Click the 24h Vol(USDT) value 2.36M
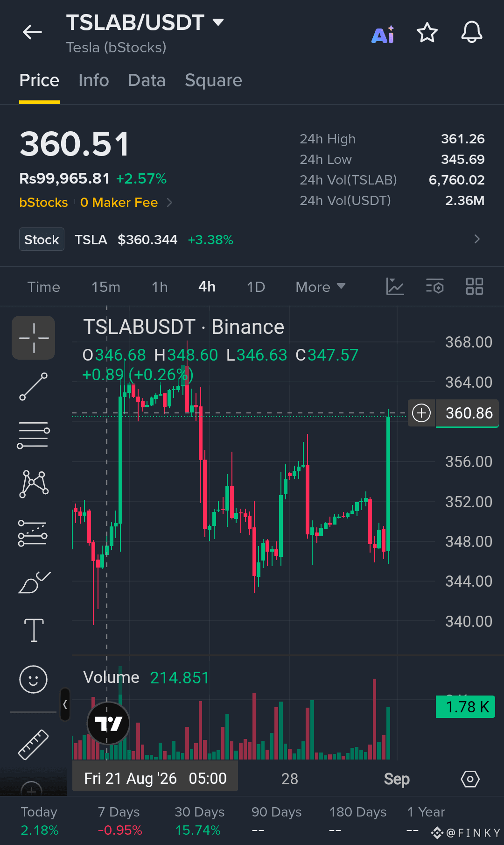The width and height of the screenshot is (504, 845). [x=465, y=200]
